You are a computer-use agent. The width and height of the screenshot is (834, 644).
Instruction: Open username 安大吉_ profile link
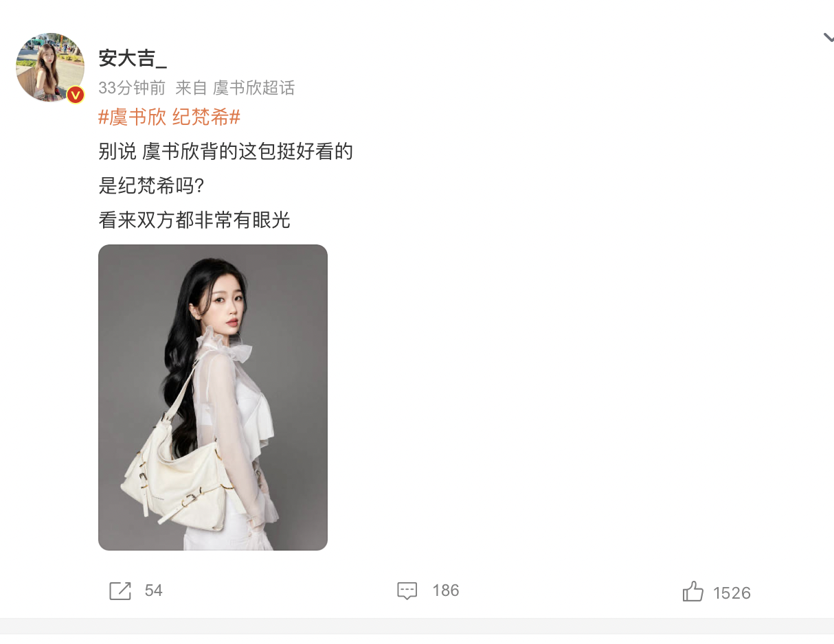click(133, 58)
